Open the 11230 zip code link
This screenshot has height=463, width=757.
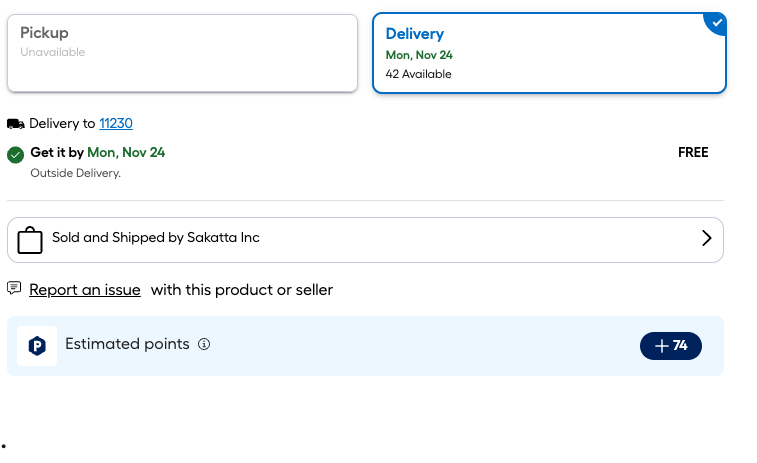coord(116,124)
